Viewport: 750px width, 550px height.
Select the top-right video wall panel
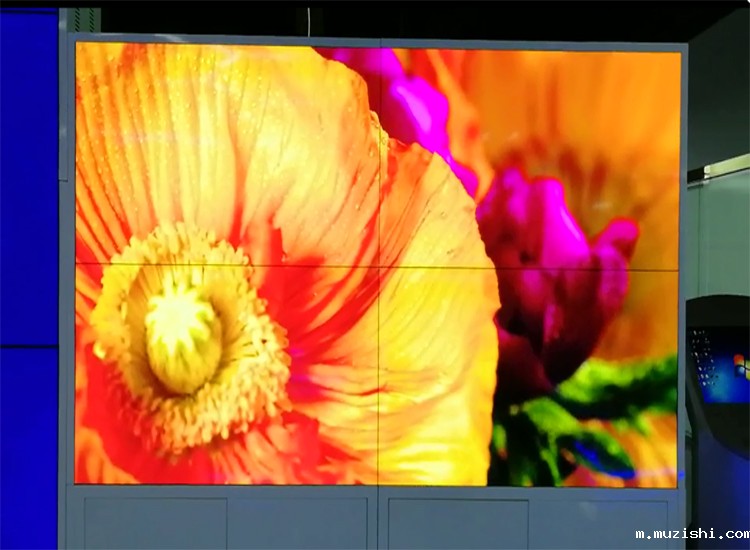tap(530, 155)
